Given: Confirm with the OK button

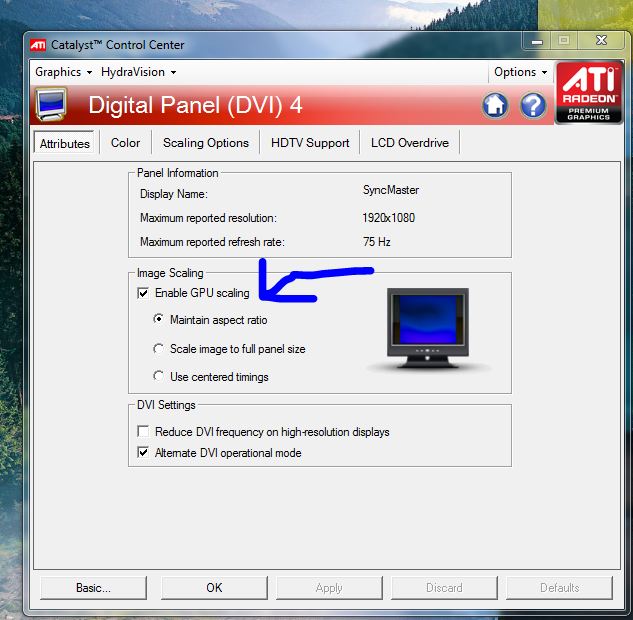Looking at the screenshot, I should pyautogui.click(x=214, y=588).
